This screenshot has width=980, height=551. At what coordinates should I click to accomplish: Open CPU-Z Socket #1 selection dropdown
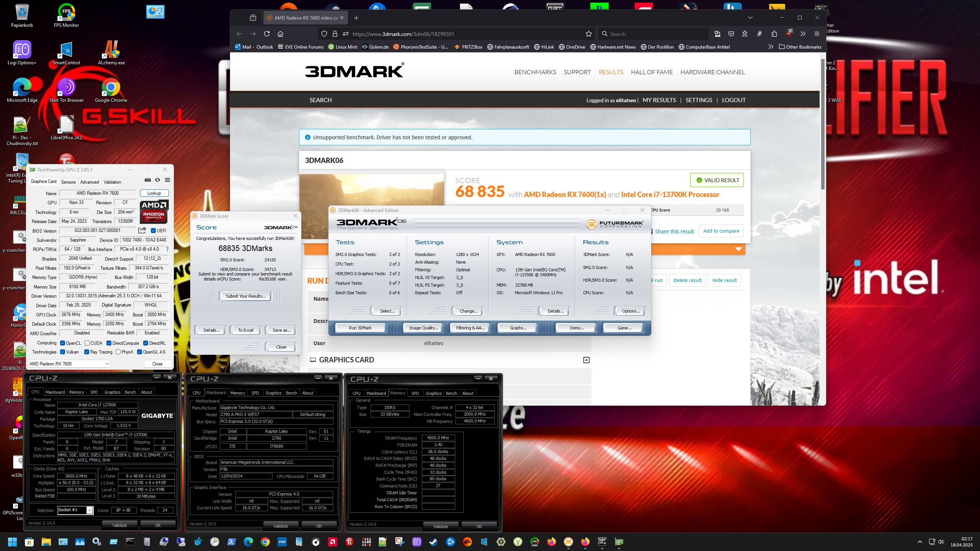[x=75, y=510]
